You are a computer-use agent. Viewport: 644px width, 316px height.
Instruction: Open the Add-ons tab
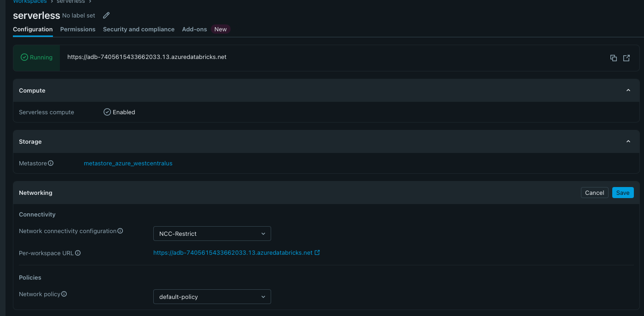click(194, 29)
